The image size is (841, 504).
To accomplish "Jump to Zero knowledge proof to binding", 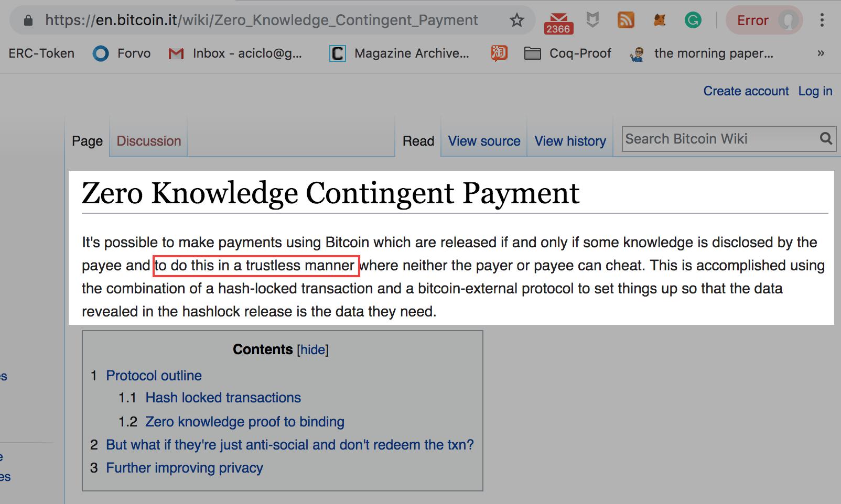I will coord(245,422).
